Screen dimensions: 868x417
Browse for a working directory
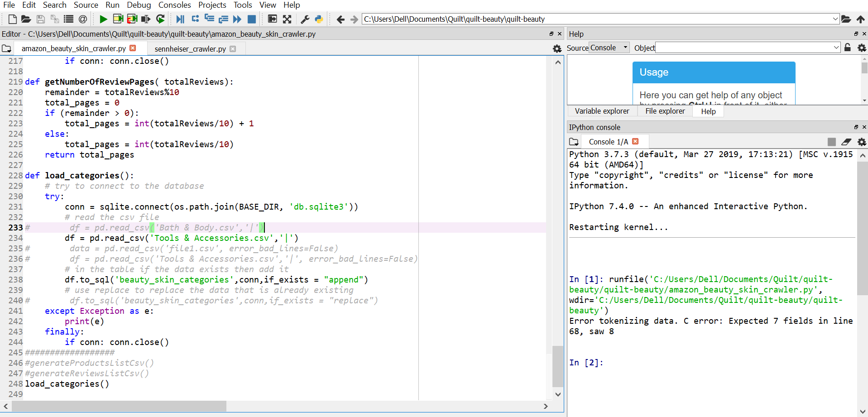(x=846, y=19)
